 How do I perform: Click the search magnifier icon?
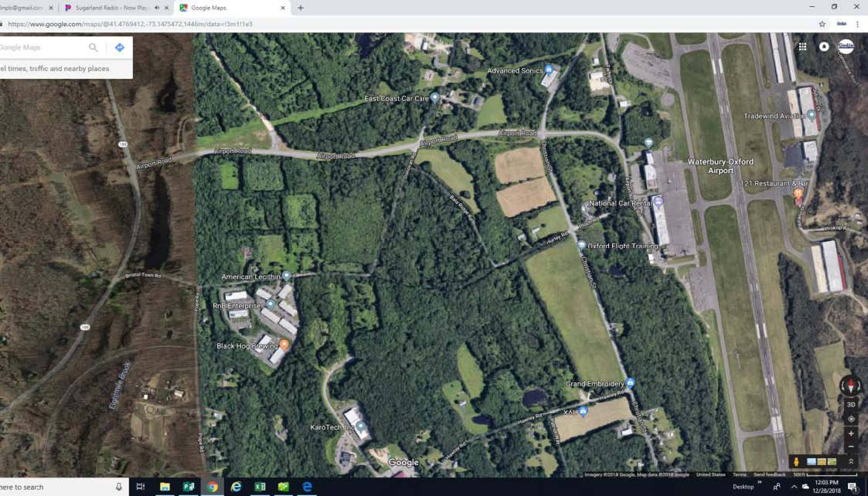[93, 47]
